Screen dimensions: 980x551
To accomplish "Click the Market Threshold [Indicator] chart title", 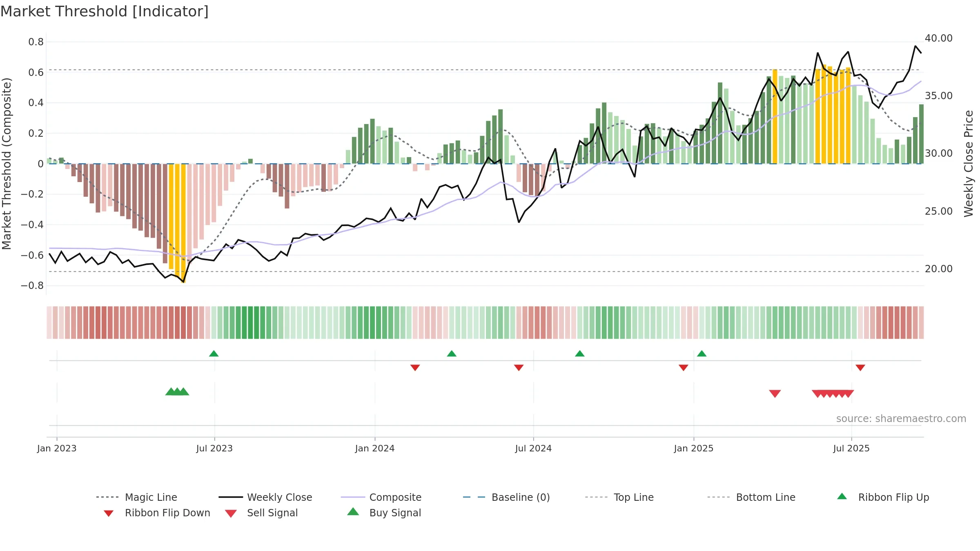I will (105, 11).
